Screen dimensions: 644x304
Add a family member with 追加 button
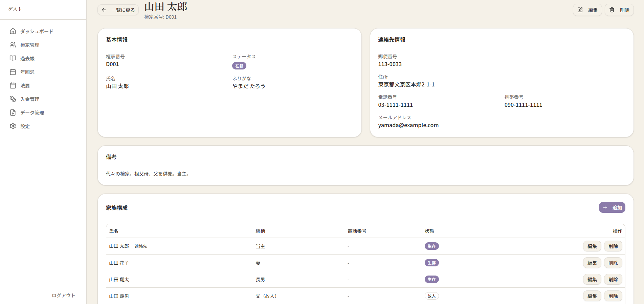tap(612, 207)
